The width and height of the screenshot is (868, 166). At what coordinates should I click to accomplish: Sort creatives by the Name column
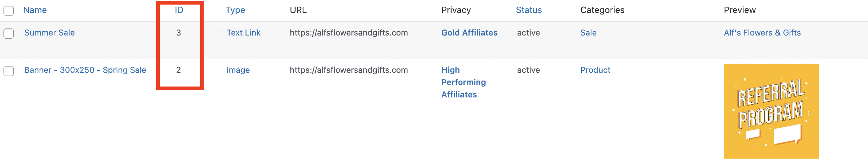pyautogui.click(x=35, y=10)
